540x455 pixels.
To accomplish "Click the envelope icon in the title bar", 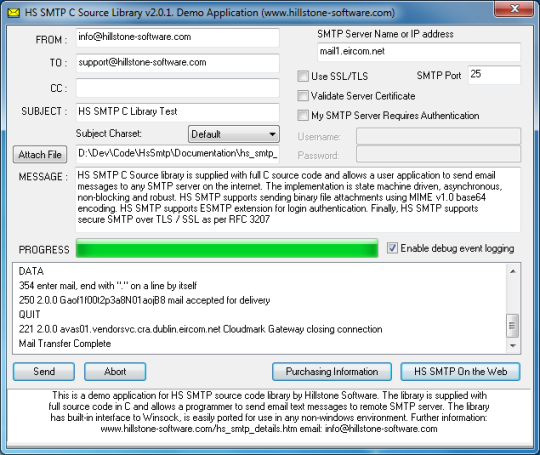I will [14, 13].
